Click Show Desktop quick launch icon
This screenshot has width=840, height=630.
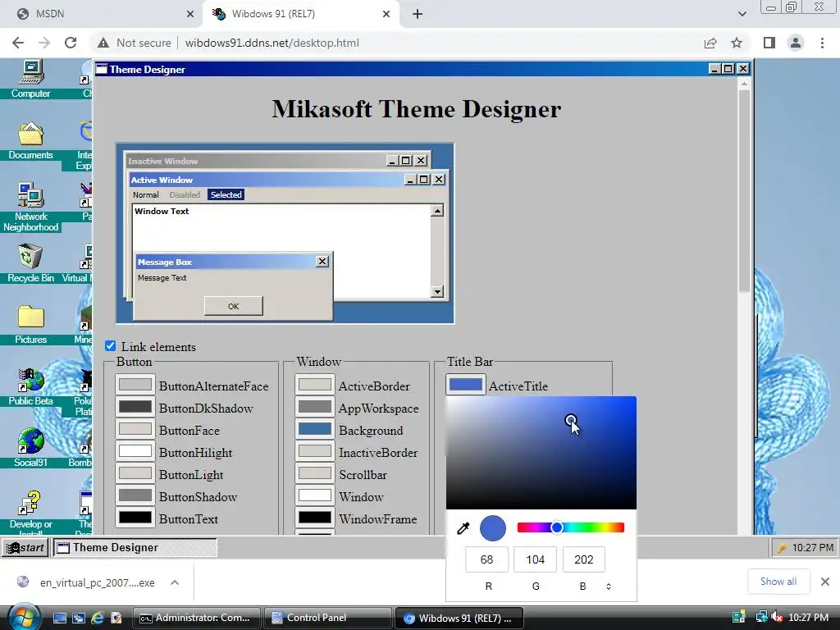pos(59,618)
